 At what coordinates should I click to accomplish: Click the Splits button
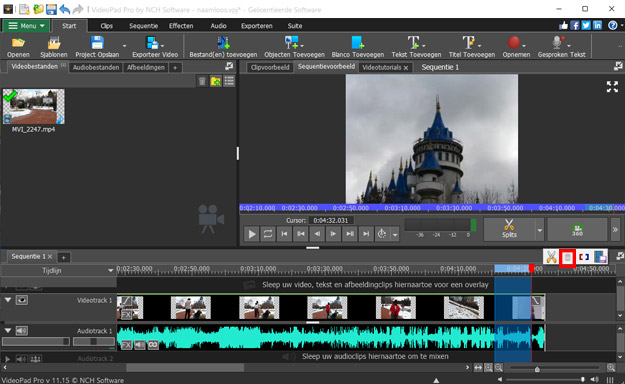pos(509,229)
